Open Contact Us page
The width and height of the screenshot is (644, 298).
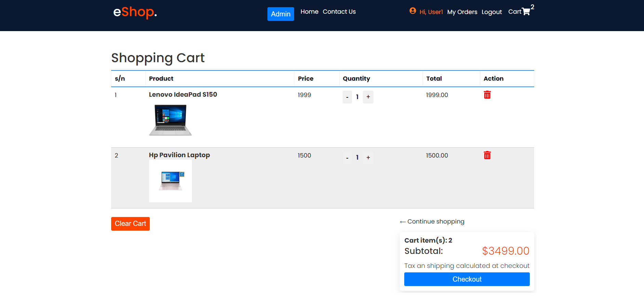(x=339, y=12)
